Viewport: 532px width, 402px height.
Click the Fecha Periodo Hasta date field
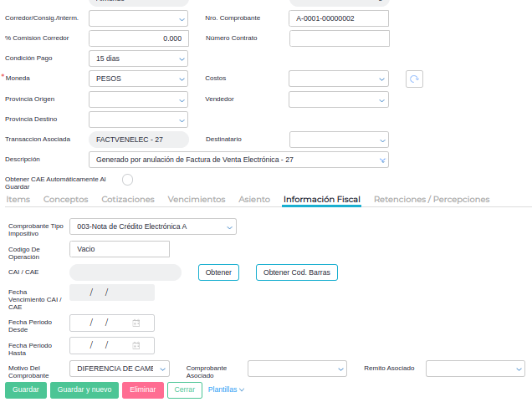[x=112, y=345]
